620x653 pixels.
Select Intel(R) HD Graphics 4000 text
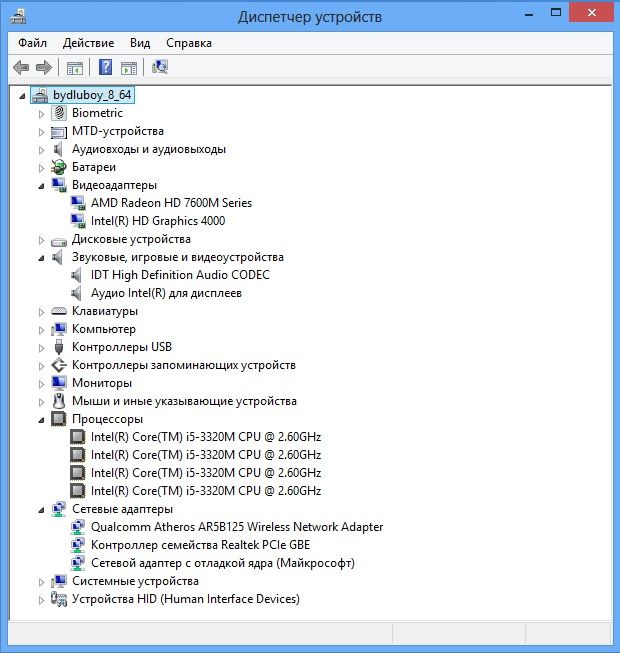point(158,221)
